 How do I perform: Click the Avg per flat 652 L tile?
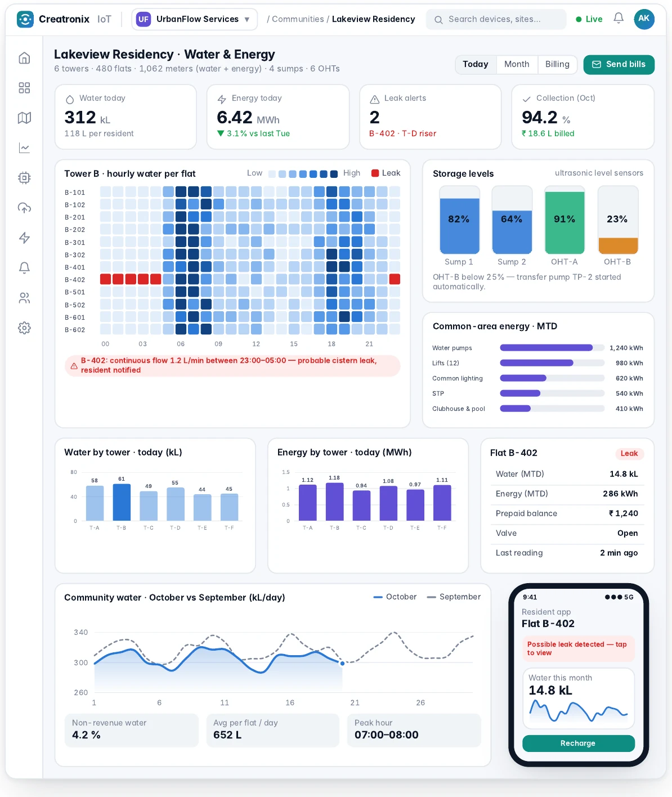tap(273, 731)
